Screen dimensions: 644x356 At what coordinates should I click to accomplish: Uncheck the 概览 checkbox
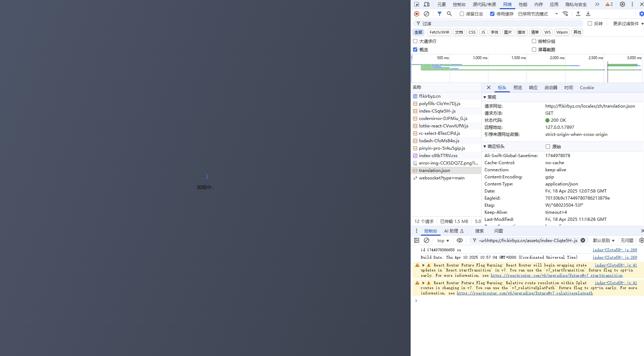415,50
